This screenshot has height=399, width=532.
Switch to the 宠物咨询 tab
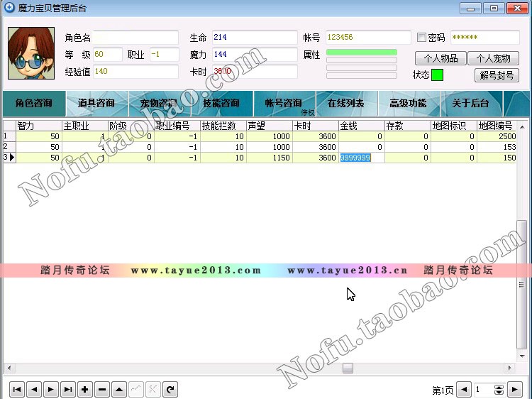pyautogui.click(x=159, y=103)
